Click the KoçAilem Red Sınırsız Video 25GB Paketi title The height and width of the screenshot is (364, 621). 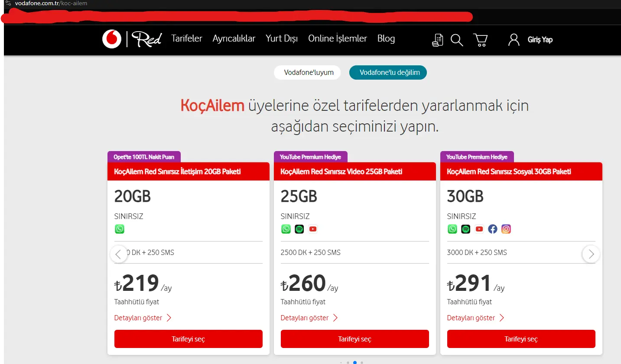pyautogui.click(x=341, y=172)
